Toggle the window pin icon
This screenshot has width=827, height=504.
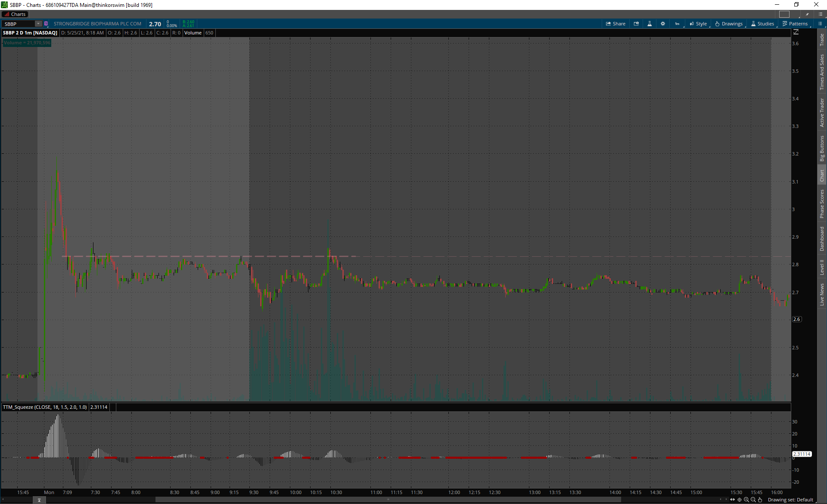tap(807, 14)
